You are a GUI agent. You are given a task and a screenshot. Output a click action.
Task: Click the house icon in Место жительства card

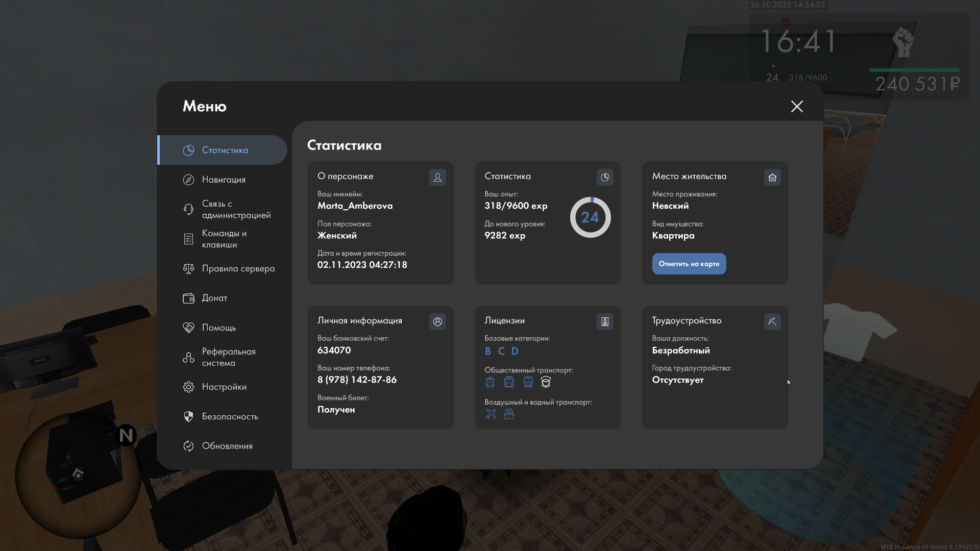click(x=772, y=177)
